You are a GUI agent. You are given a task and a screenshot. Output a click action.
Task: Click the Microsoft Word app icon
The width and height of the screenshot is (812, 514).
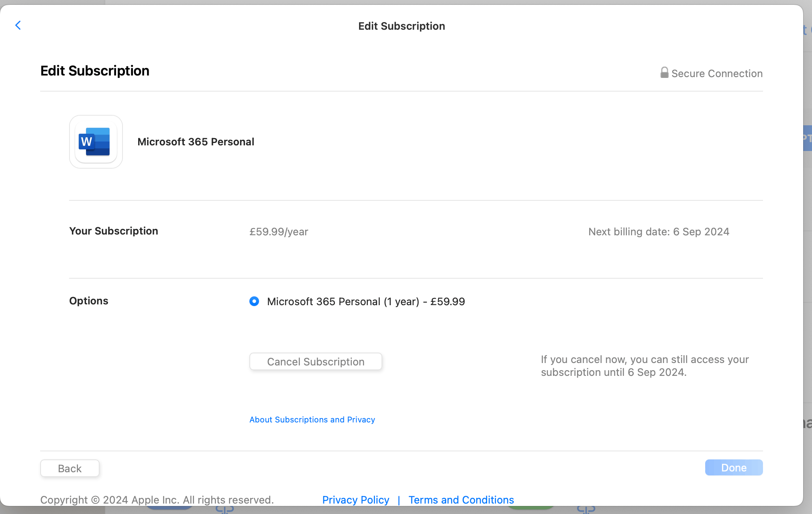point(96,142)
